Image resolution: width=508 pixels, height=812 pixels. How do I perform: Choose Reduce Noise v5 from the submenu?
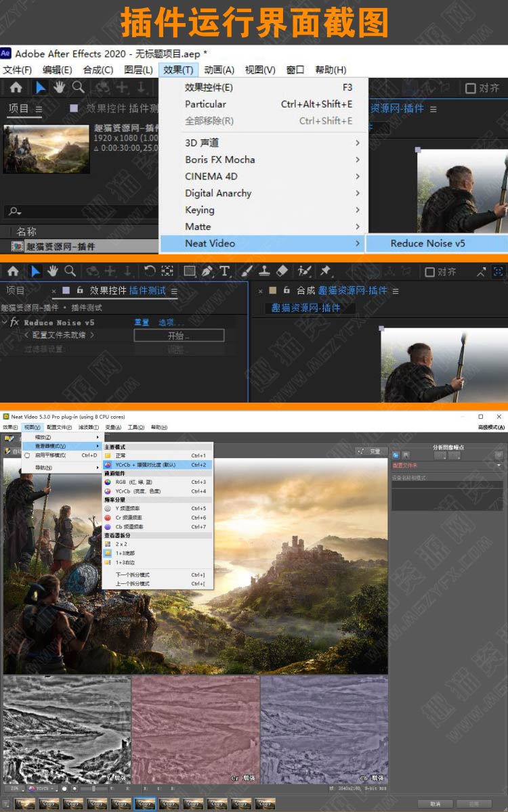click(436, 244)
